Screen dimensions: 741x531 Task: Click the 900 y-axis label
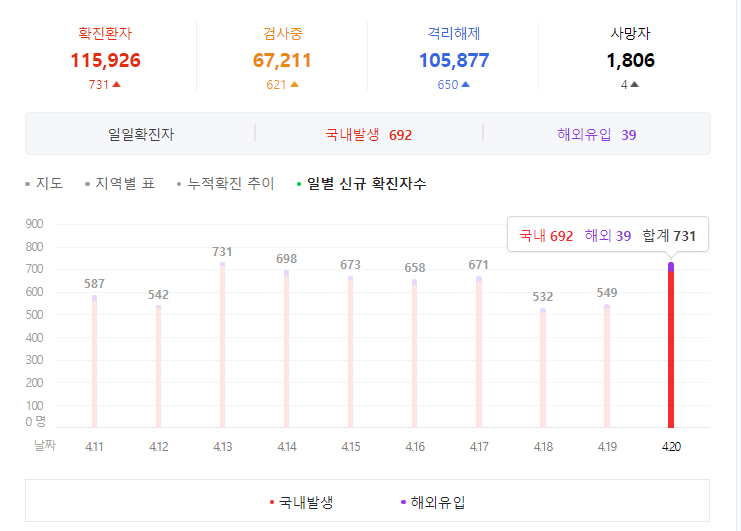tap(34, 224)
